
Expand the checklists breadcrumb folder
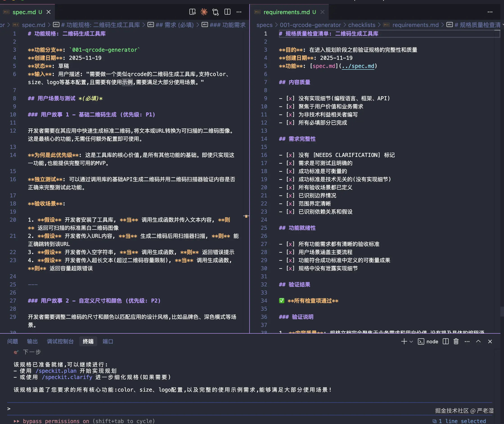[x=362, y=25]
